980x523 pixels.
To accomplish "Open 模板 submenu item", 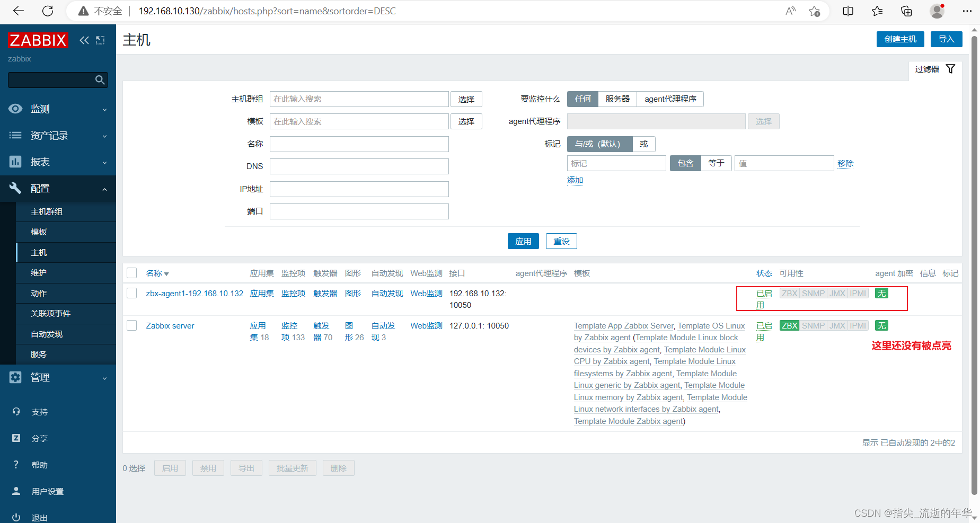I will (x=66, y=232).
